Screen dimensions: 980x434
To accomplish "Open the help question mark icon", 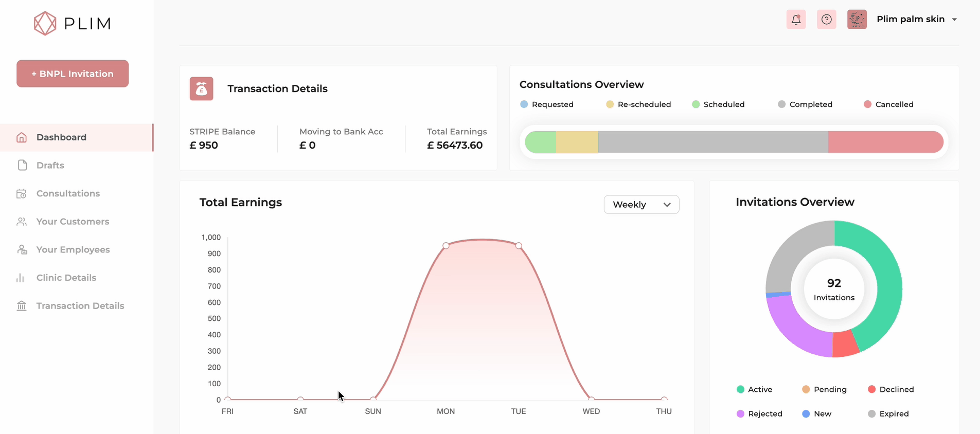I will coord(826,20).
